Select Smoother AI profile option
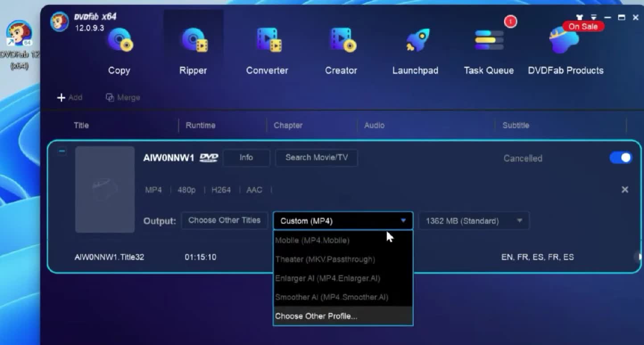The width and height of the screenshot is (644, 345). tap(343, 297)
